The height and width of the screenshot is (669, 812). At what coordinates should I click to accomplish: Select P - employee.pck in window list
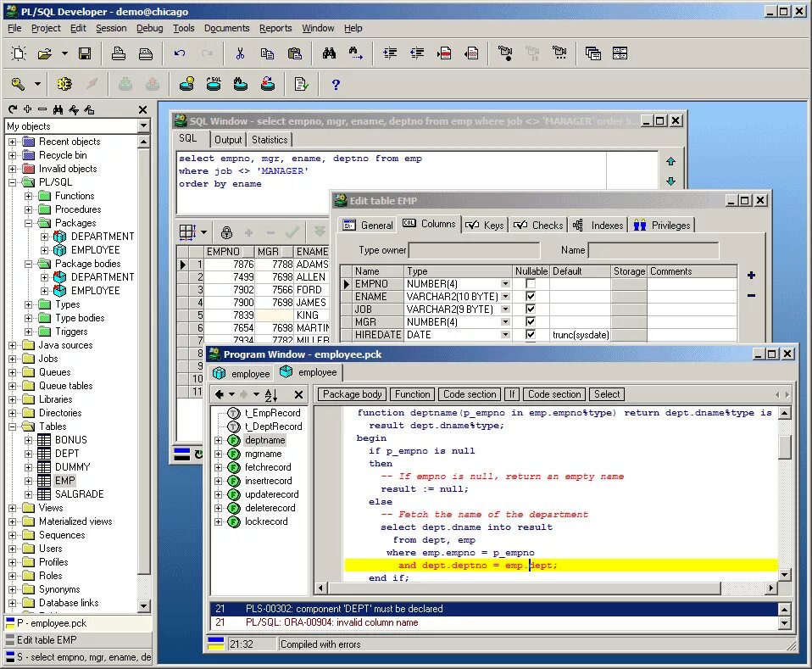(78, 623)
